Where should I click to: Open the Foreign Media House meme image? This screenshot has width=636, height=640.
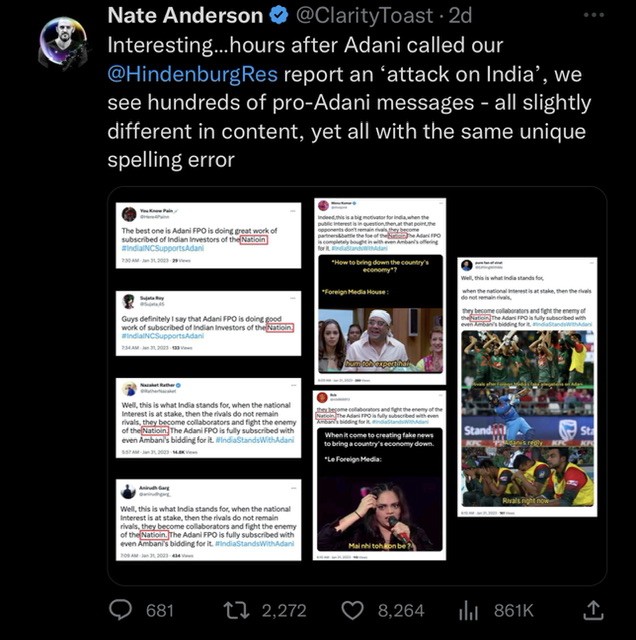click(x=380, y=314)
